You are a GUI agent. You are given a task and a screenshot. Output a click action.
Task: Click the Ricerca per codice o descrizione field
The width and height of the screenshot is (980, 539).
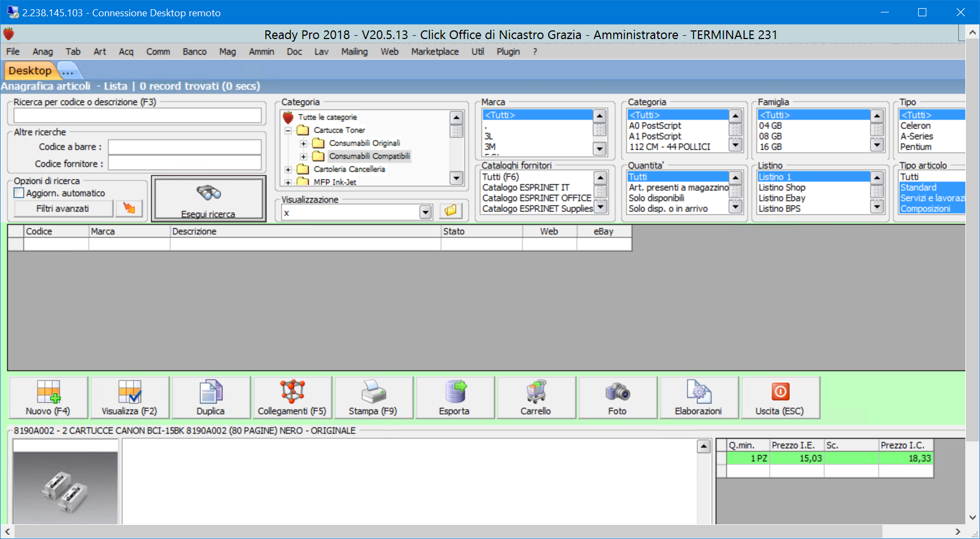tap(138, 115)
